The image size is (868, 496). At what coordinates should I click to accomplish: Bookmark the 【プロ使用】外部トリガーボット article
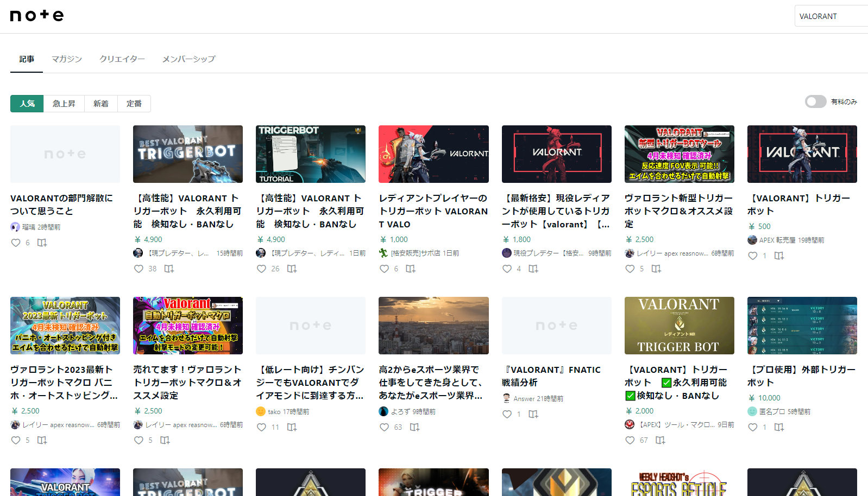pyautogui.click(x=779, y=427)
